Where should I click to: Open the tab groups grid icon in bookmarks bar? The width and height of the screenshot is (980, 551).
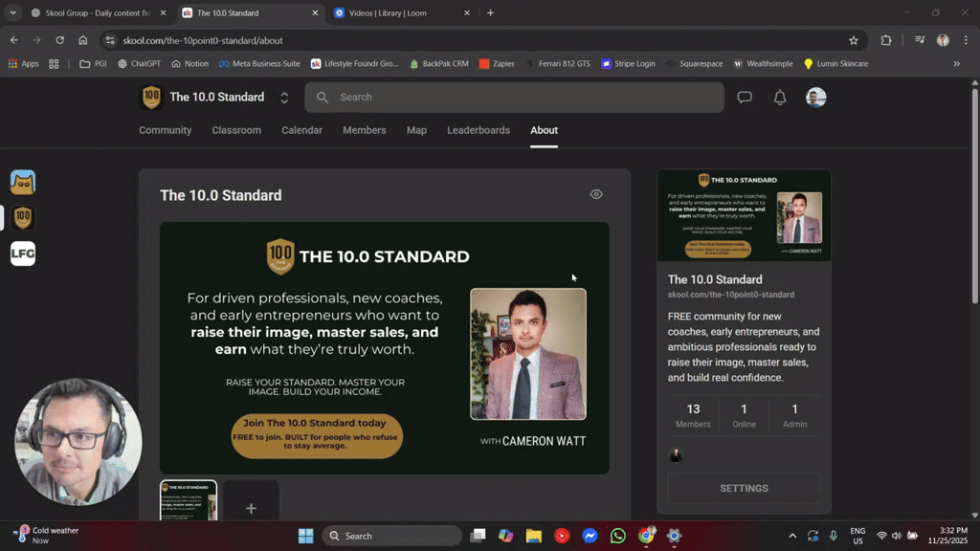click(x=54, y=64)
